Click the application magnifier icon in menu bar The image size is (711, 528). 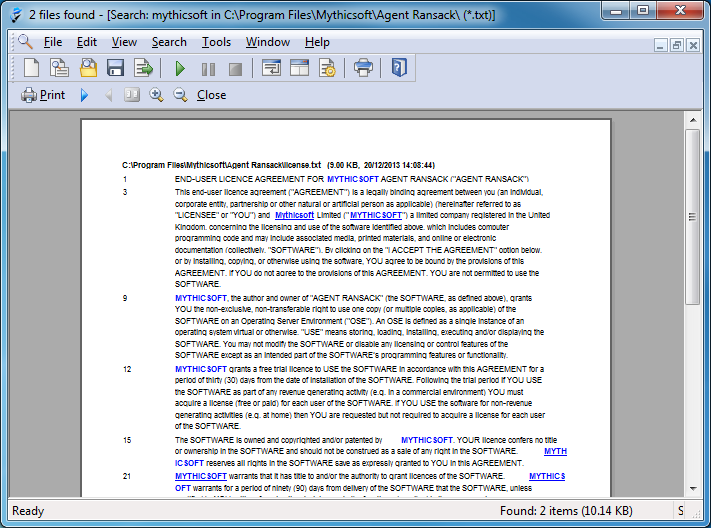25,42
